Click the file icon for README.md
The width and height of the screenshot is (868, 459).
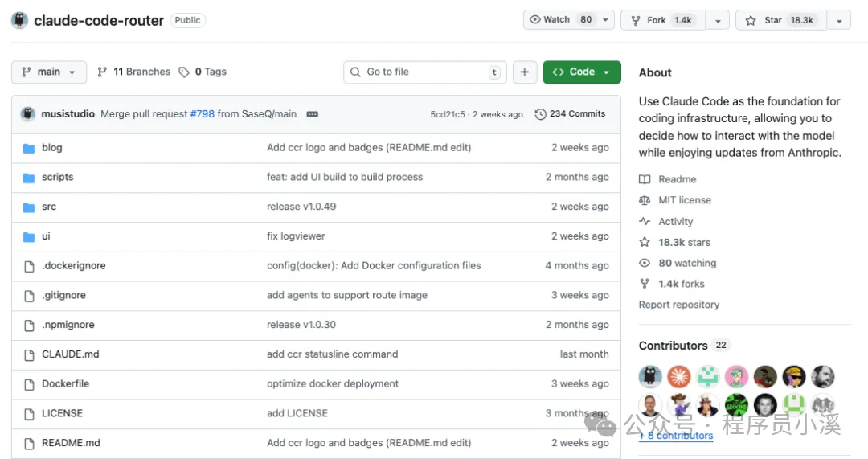(x=29, y=444)
